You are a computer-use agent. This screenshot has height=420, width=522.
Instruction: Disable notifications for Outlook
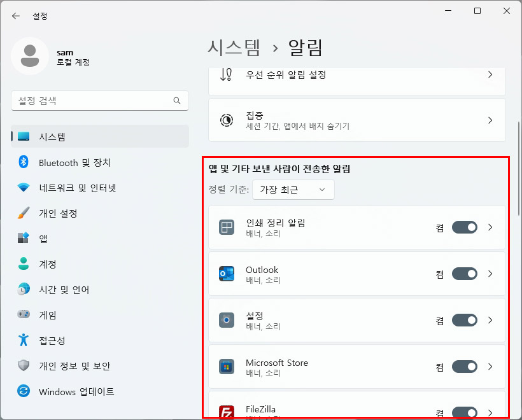coord(464,274)
